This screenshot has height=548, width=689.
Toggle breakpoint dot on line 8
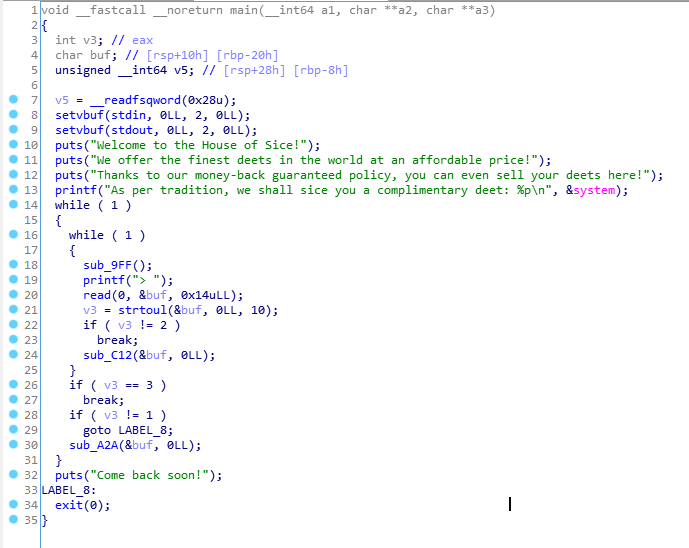coord(14,114)
